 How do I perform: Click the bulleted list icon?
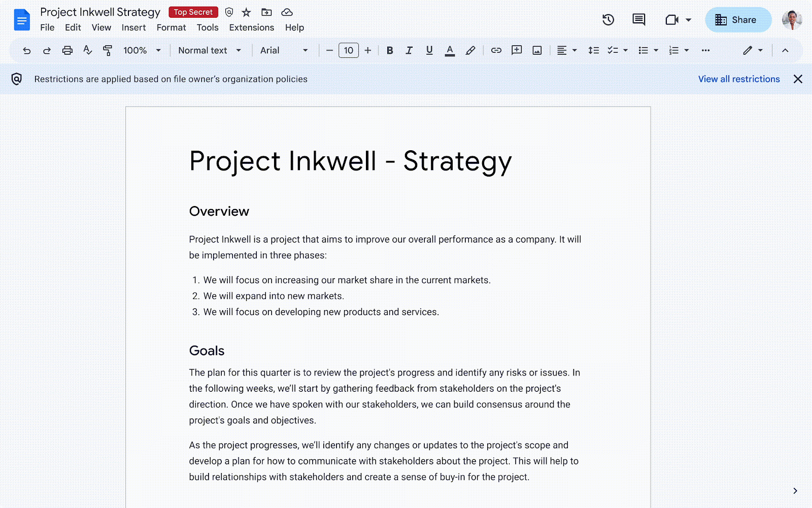pos(644,50)
